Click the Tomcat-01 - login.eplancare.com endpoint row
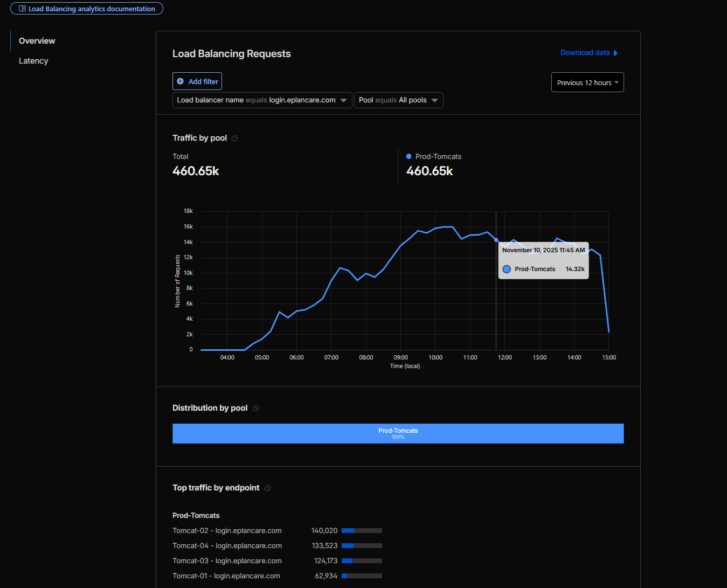Viewport: 727px width, 588px height. pyautogui.click(x=226, y=576)
